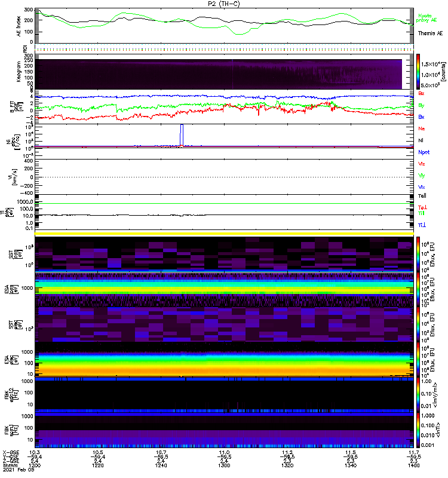Select the red "Bz" legend label

click(421, 94)
